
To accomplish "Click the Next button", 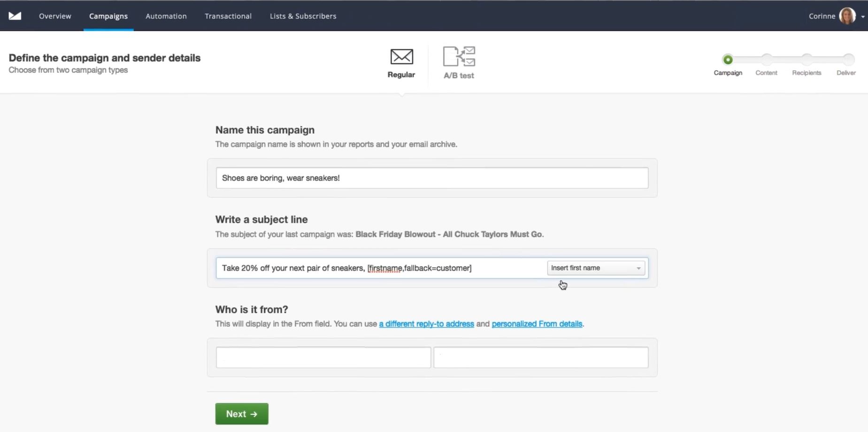I will [241, 413].
